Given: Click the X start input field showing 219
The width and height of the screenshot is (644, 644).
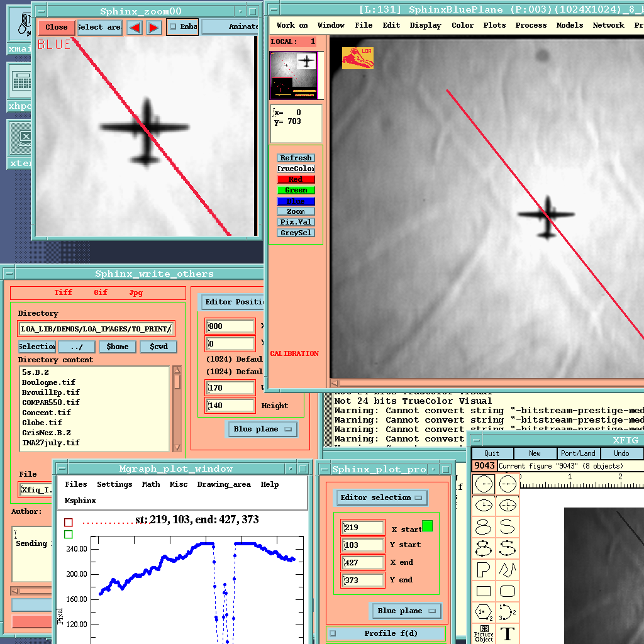Looking at the screenshot, I should coord(363,528).
